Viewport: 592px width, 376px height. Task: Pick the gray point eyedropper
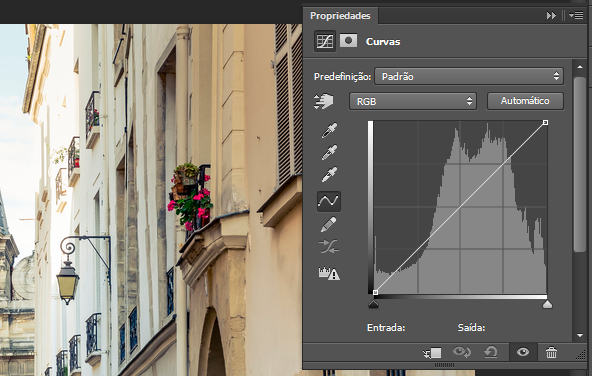pos(329,153)
